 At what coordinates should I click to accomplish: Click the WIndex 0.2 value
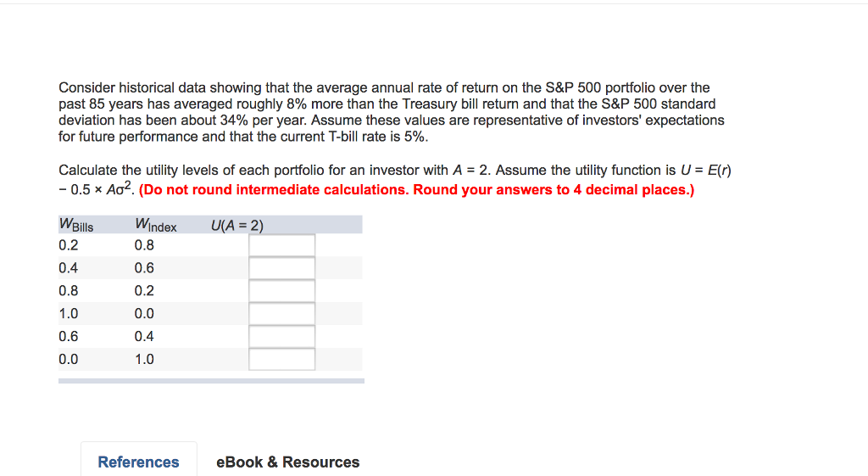coord(144,291)
